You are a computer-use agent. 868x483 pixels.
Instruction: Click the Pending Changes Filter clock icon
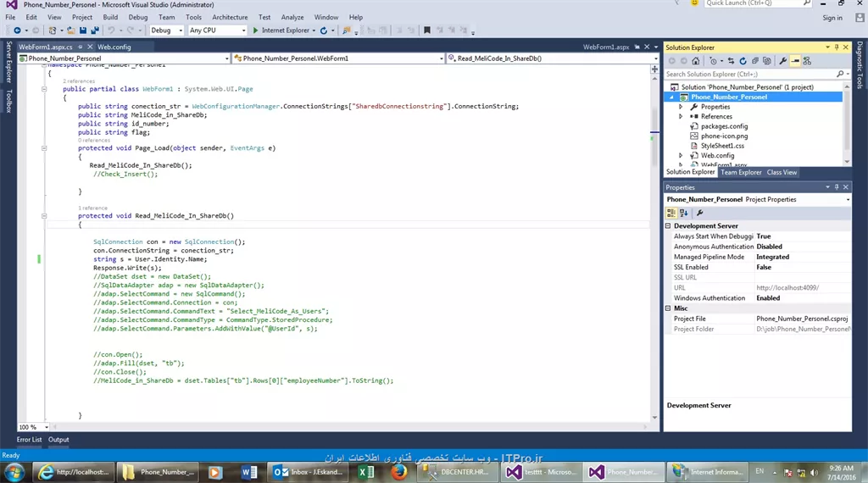713,61
